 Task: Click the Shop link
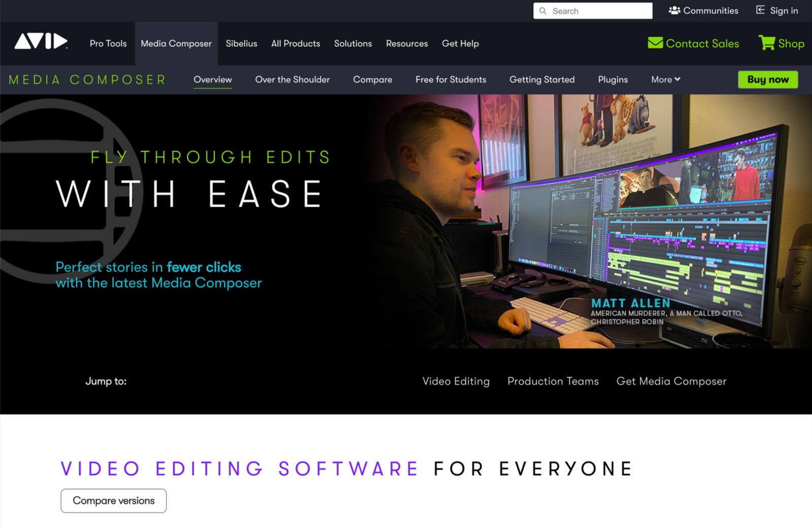point(791,44)
